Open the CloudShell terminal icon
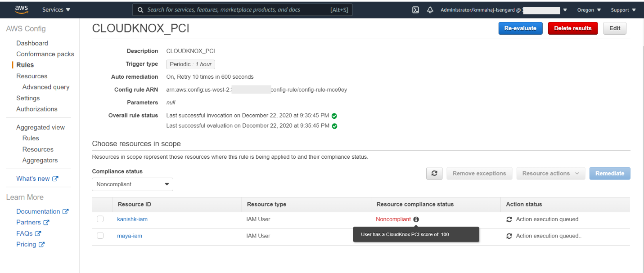The image size is (644, 273). [x=416, y=10]
